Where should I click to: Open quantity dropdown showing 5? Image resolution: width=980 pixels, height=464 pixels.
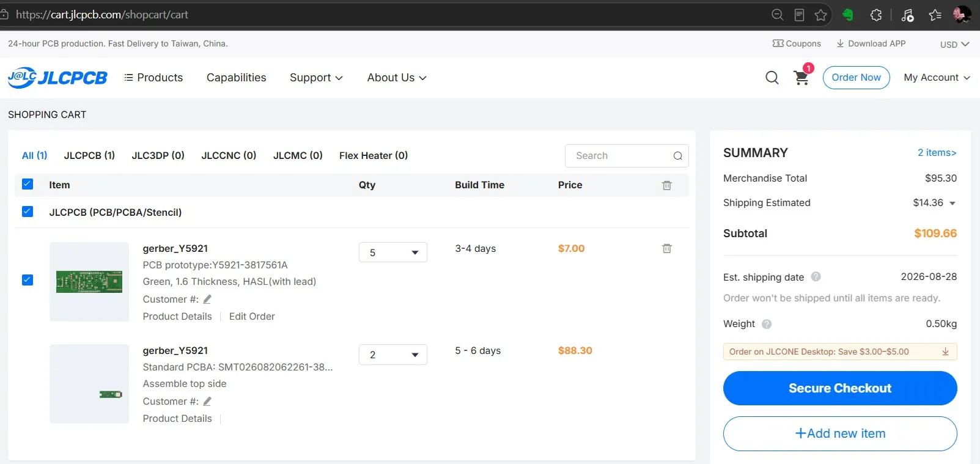393,252
